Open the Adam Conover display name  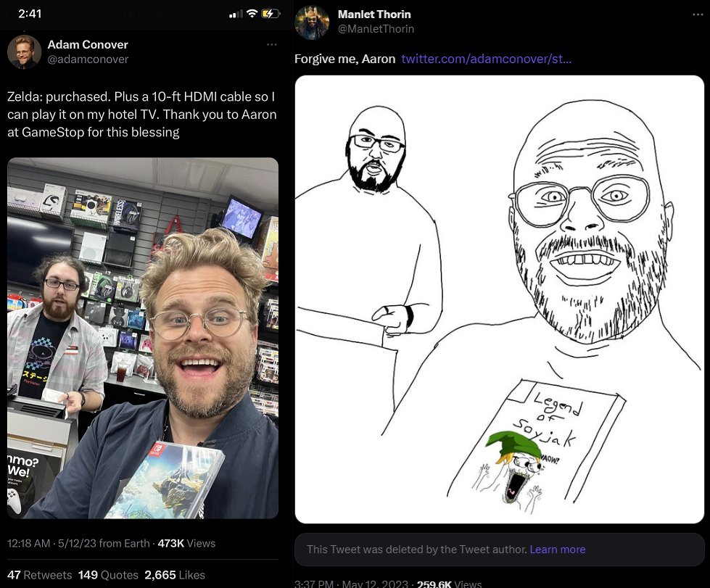tap(88, 44)
